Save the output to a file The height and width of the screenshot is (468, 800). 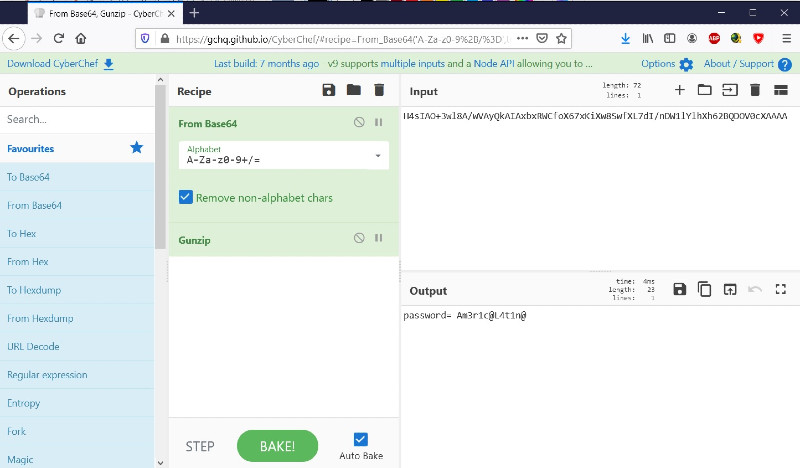(680, 289)
